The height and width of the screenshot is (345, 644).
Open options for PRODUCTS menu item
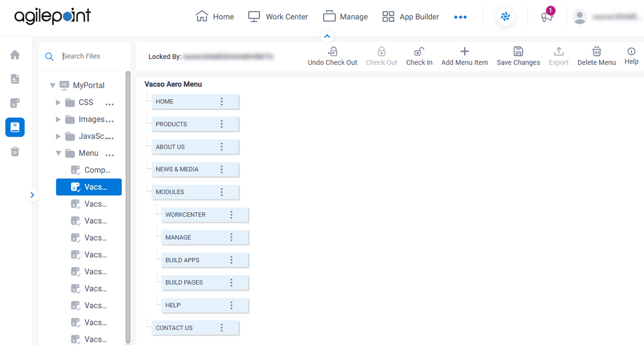coord(221,124)
